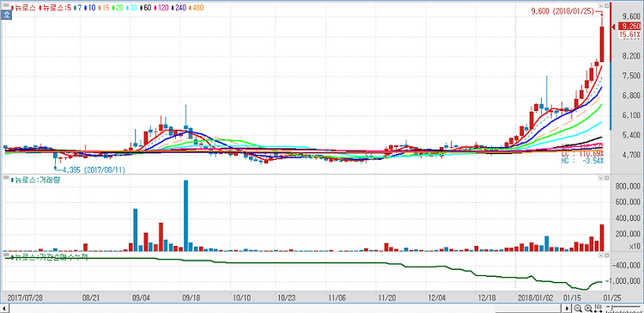Click the 600,000 volume axis label
Screen dimensions: 644x313
click(x=627, y=202)
